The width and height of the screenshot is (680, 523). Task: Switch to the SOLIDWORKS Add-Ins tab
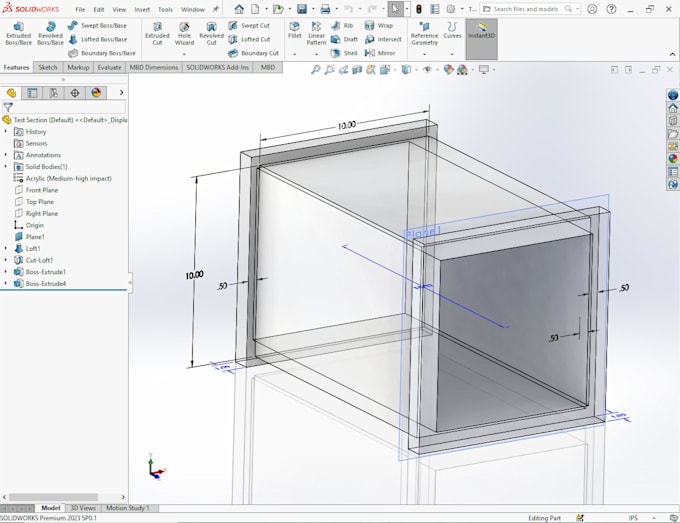pos(218,68)
